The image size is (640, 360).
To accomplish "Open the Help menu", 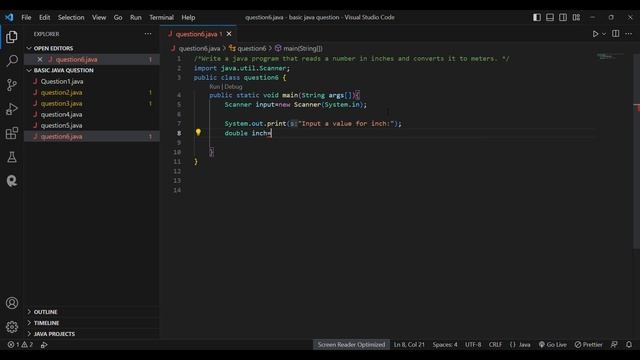I will [188, 17].
